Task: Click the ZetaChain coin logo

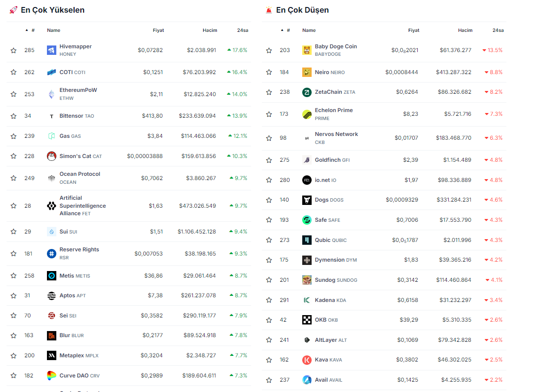Action: point(307,92)
